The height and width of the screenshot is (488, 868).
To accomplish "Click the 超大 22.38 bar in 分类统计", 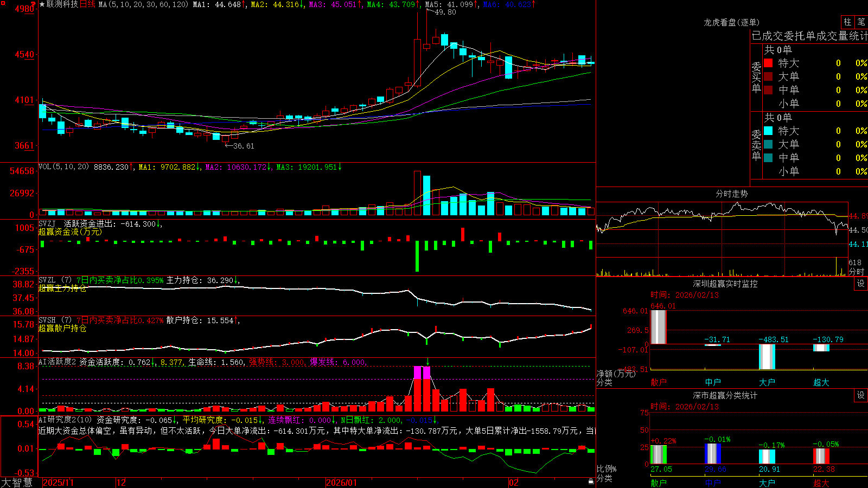I will click(x=821, y=456).
